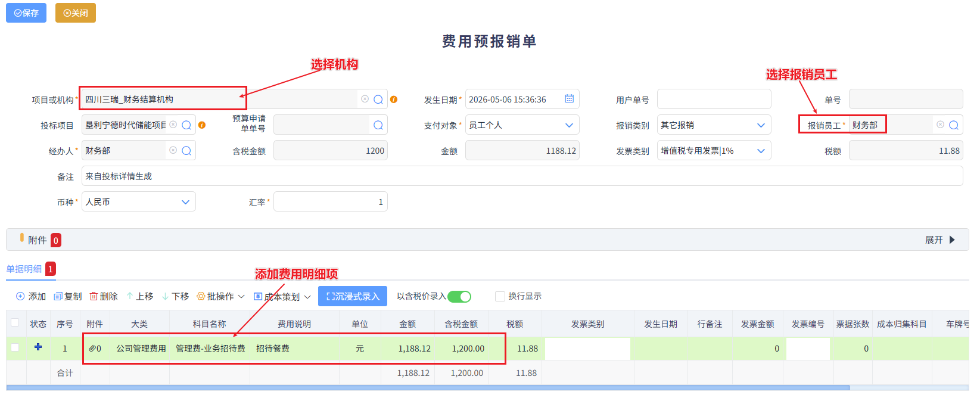This screenshot has height=398, width=980.
Task: Open the 发票类别 dropdown
Action: [x=714, y=151]
